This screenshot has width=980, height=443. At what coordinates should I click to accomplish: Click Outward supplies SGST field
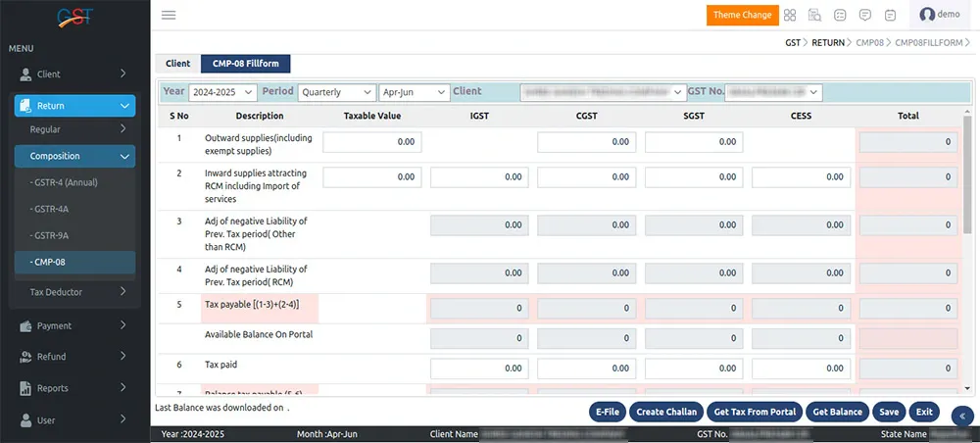pyautogui.click(x=694, y=142)
